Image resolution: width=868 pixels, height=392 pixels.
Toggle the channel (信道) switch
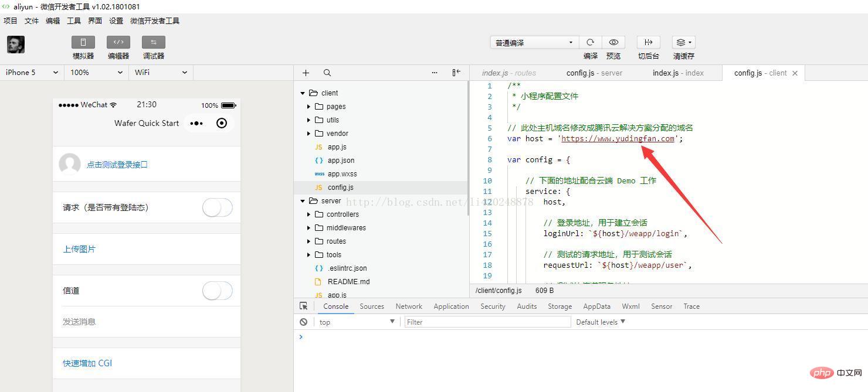(x=218, y=291)
